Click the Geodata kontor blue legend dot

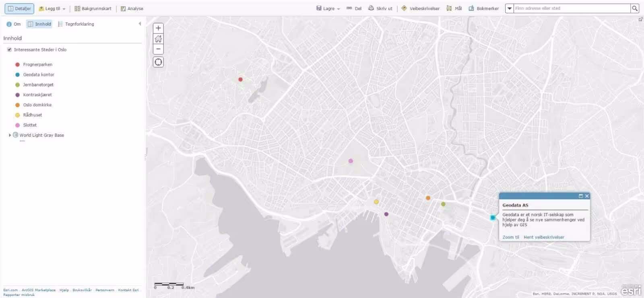[x=17, y=75]
